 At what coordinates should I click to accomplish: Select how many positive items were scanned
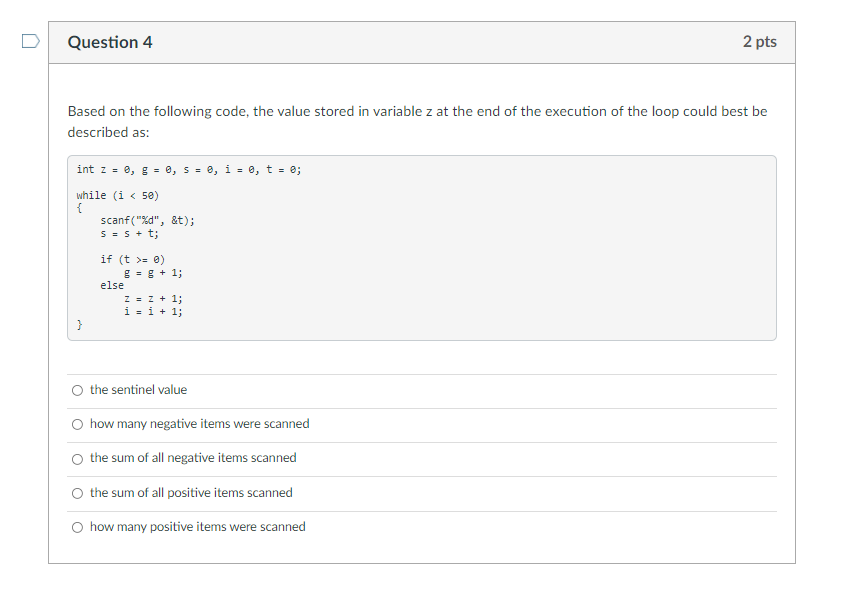tap(77, 527)
